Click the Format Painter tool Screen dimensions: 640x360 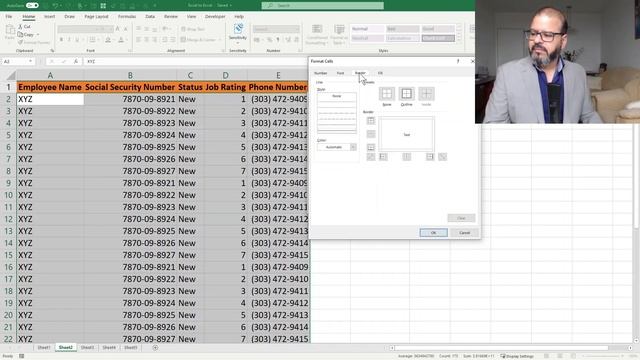[x=34, y=42]
